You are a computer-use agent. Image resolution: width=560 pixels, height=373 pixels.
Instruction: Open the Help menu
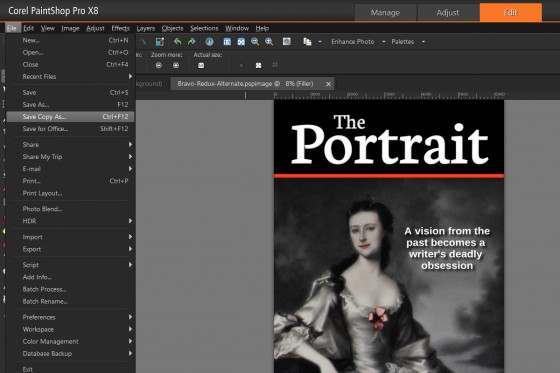(262, 28)
